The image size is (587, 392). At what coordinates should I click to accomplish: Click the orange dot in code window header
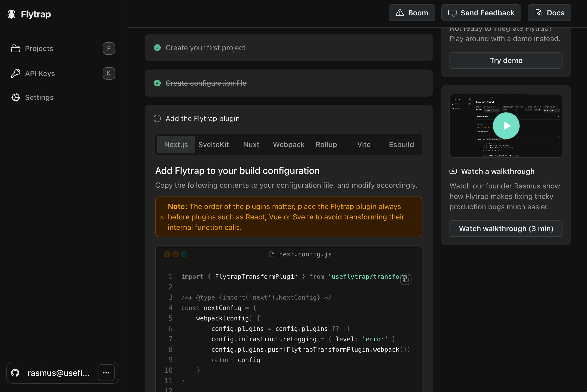click(x=167, y=254)
